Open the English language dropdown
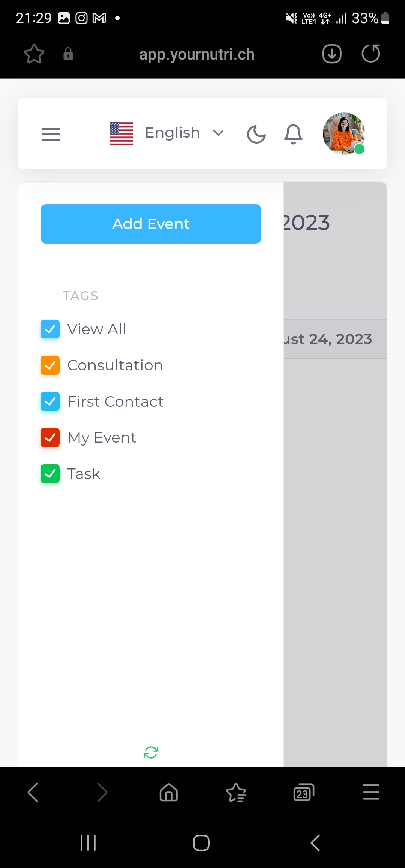This screenshot has width=405, height=868. coord(219,133)
